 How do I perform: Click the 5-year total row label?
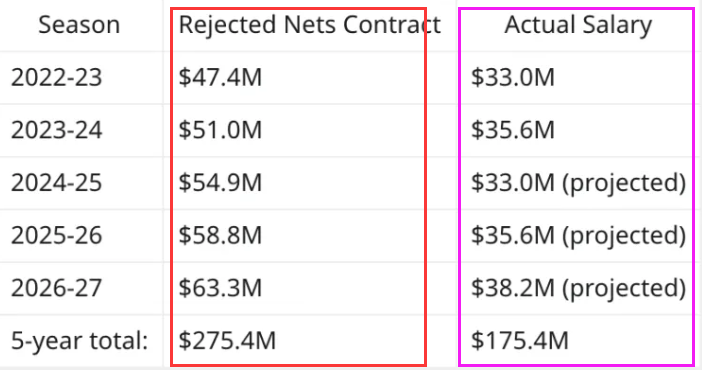tap(79, 341)
